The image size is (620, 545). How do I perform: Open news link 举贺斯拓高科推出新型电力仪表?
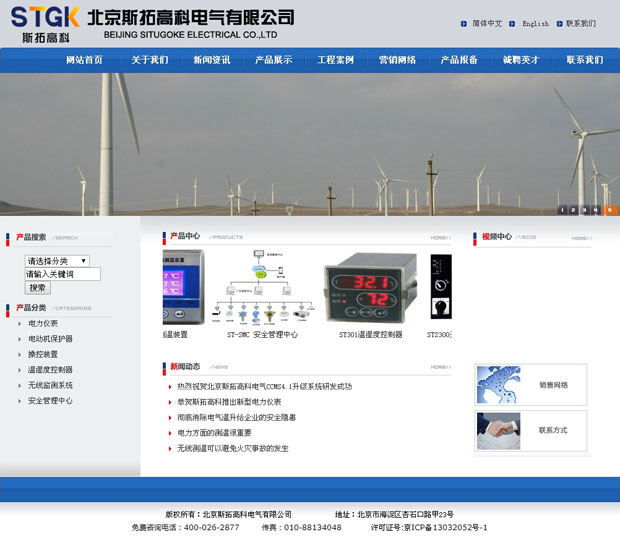tap(229, 402)
